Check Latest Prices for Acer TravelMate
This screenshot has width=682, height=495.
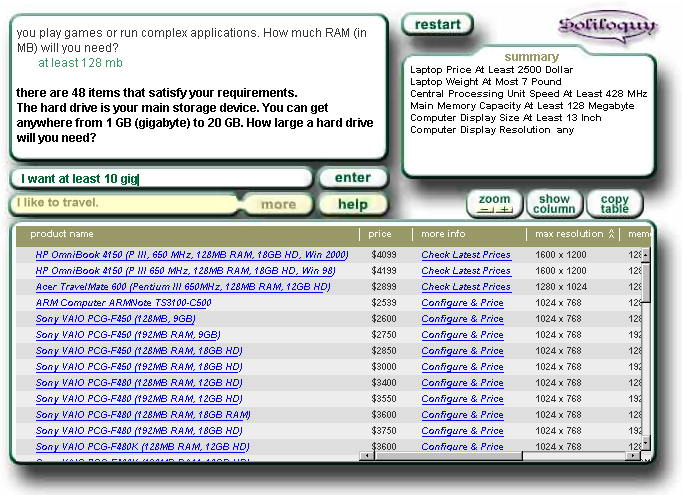point(466,287)
